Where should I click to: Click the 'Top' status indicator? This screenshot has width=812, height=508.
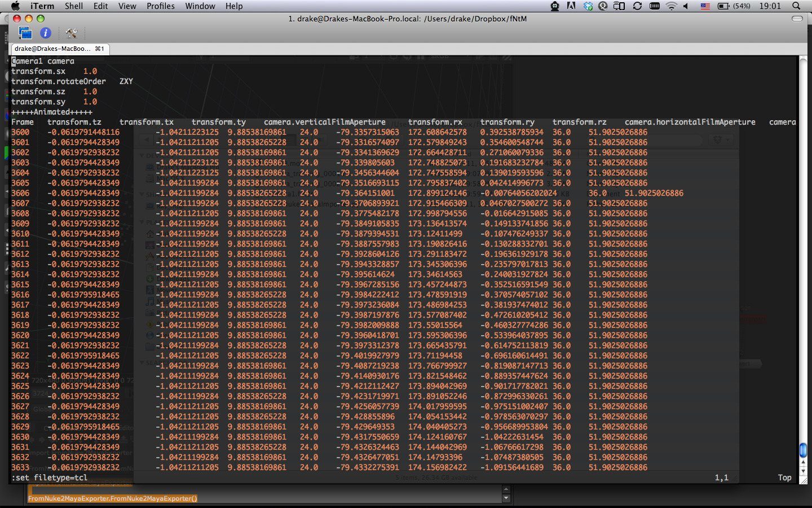pos(785,478)
